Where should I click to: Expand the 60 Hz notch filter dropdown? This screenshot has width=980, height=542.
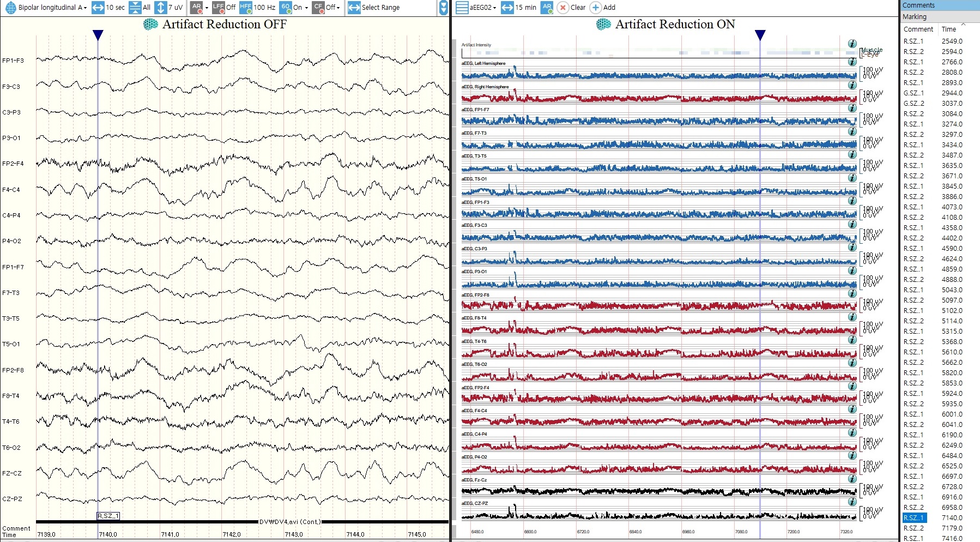pos(306,8)
